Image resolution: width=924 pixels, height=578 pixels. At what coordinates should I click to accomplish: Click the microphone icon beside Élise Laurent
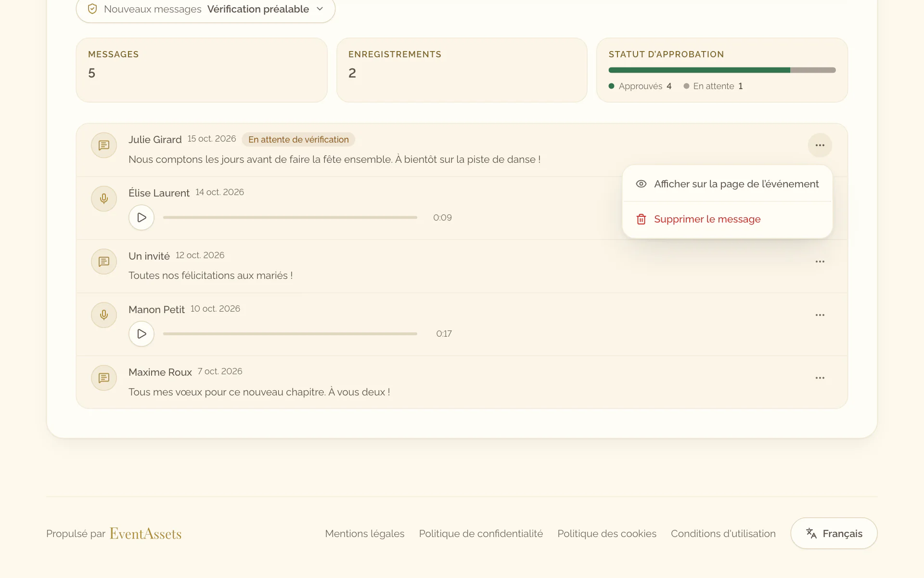(104, 198)
